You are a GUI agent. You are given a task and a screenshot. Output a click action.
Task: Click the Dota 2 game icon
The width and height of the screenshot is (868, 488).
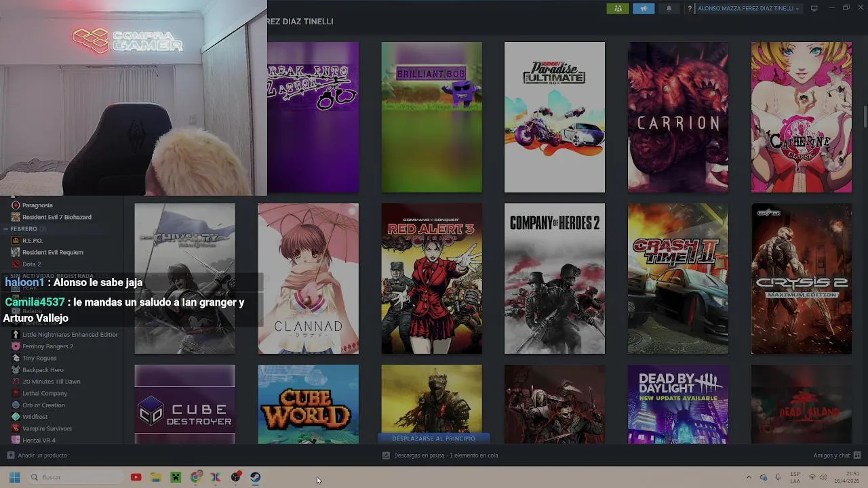(16, 264)
